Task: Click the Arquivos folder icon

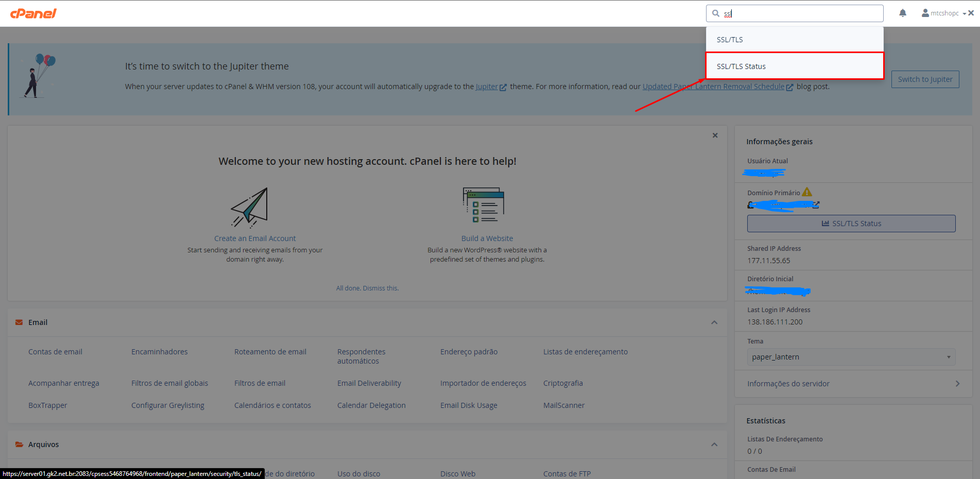Action: coord(19,444)
